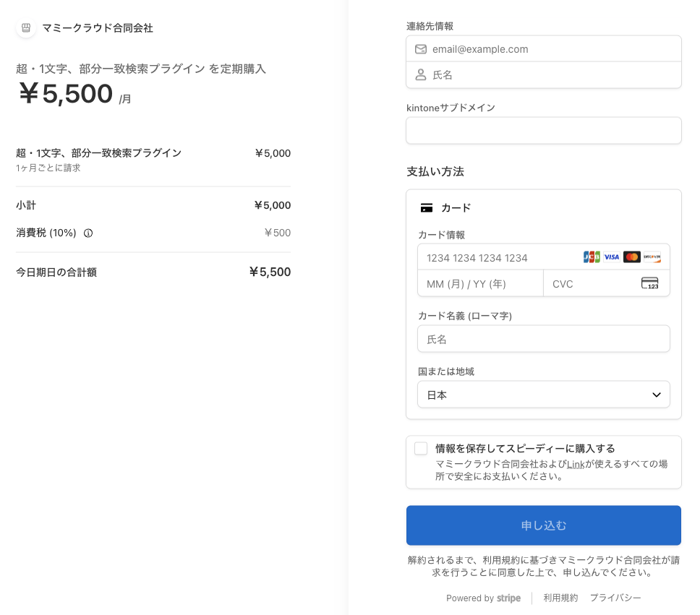The image size is (700, 615).
Task: Click the JCB card logo
Action: pos(592,257)
